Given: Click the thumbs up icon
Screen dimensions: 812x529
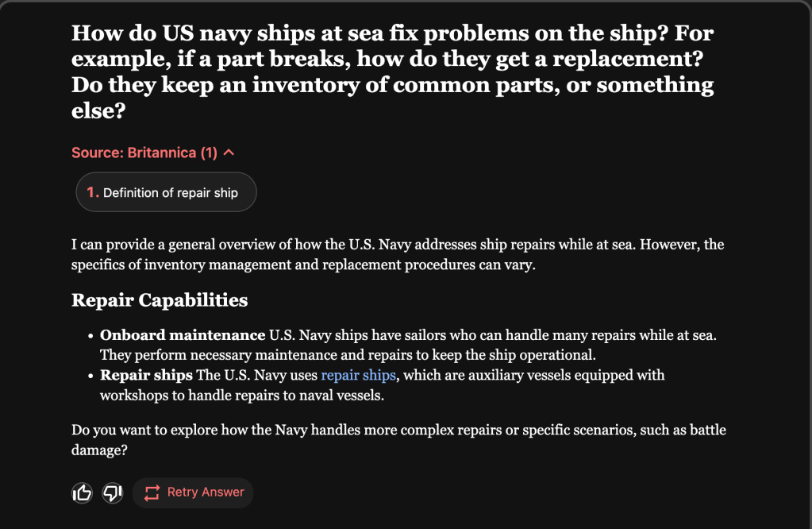Looking at the screenshot, I should coord(82,493).
